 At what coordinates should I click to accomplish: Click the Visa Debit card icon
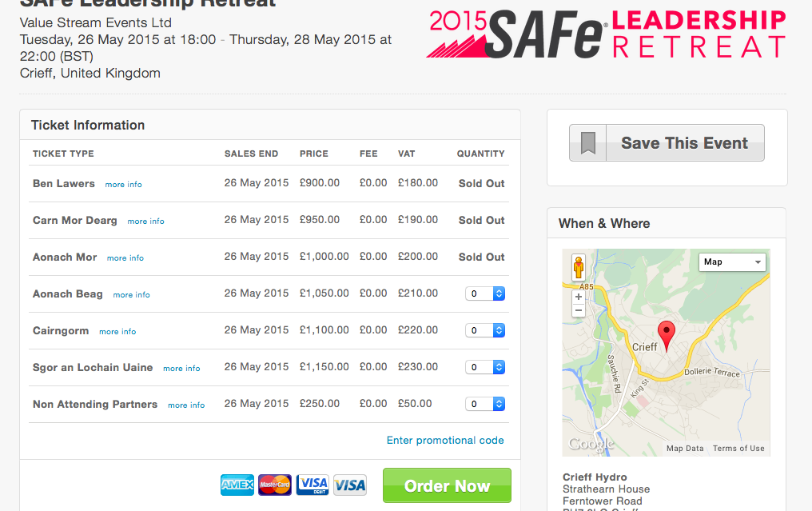(x=312, y=485)
